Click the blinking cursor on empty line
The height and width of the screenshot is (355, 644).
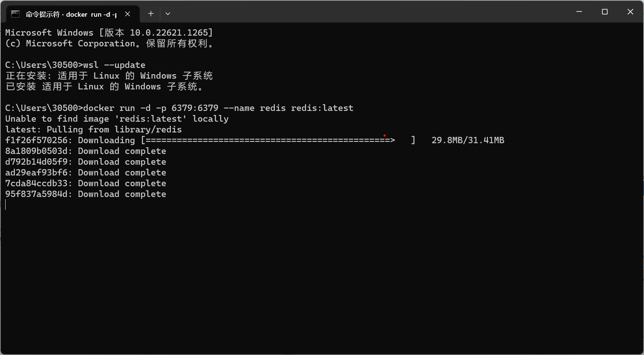6,205
